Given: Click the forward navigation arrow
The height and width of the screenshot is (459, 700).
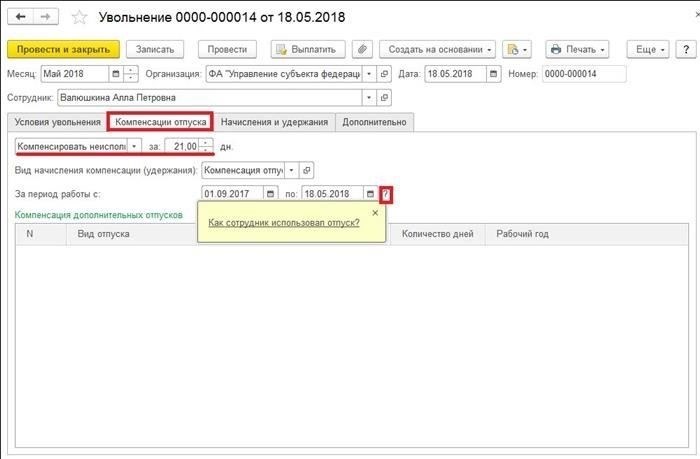Looking at the screenshot, I should (x=45, y=17).
